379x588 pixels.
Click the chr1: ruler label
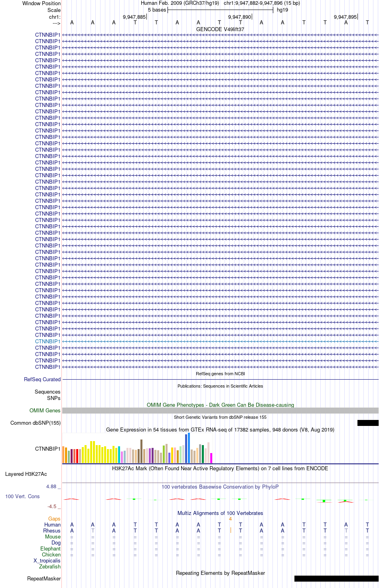point(55,17)
